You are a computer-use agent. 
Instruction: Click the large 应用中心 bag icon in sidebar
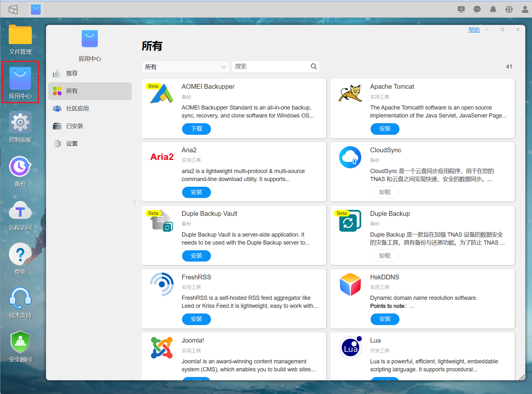pyautogui.click(x=90, y=39)
